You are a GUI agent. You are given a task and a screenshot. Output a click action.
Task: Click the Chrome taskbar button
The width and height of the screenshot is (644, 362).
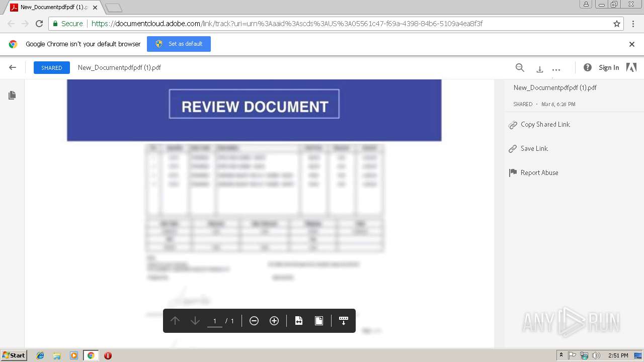coord(91,355)
